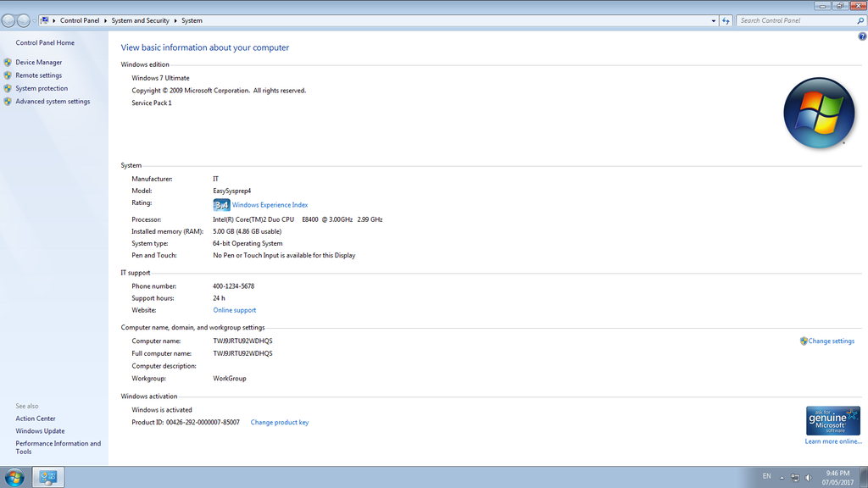Go to Control Panel Home
Screen dimensions: 868x488
45,42
